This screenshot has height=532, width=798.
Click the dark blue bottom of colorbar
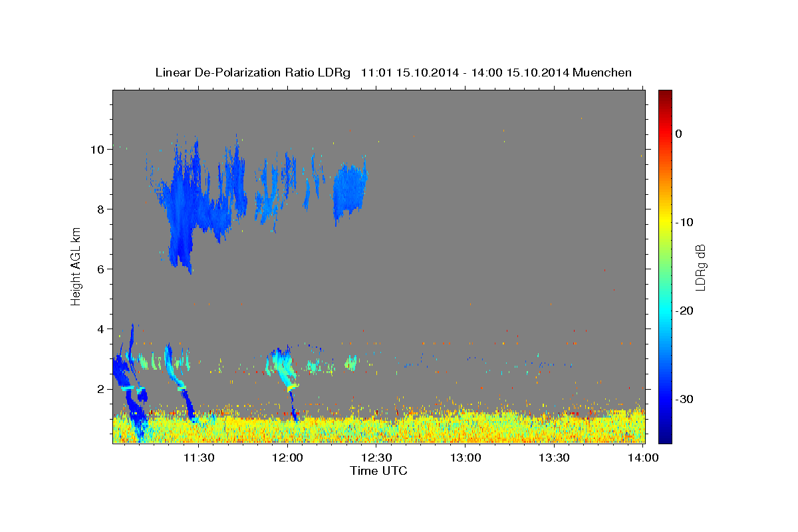pos(665,438)
